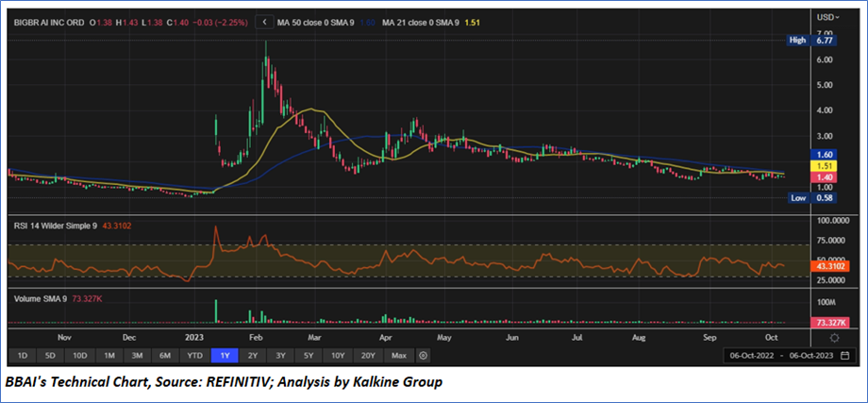The height and width of the screenshot is (403, 868).
Task: Set the chart range to 3M
Action: coord(137,356)
